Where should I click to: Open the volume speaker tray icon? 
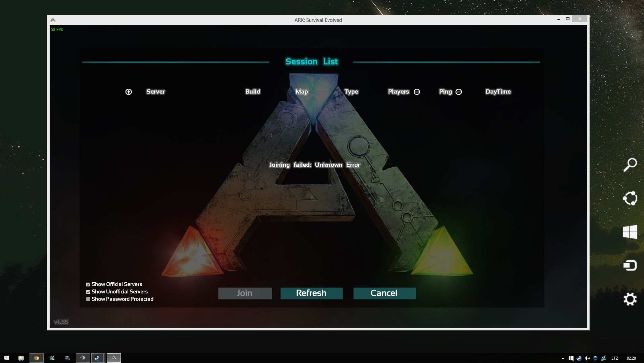[x=587, y=358]
